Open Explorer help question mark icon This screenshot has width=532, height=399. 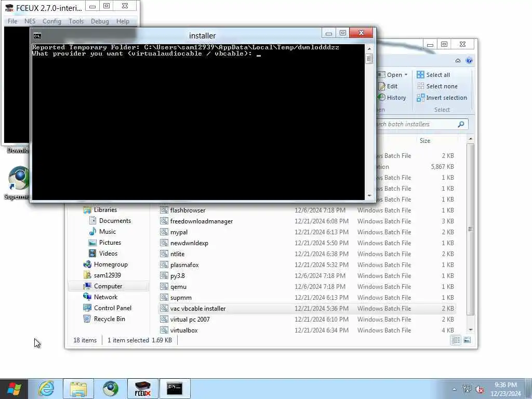tap(469, 60)
